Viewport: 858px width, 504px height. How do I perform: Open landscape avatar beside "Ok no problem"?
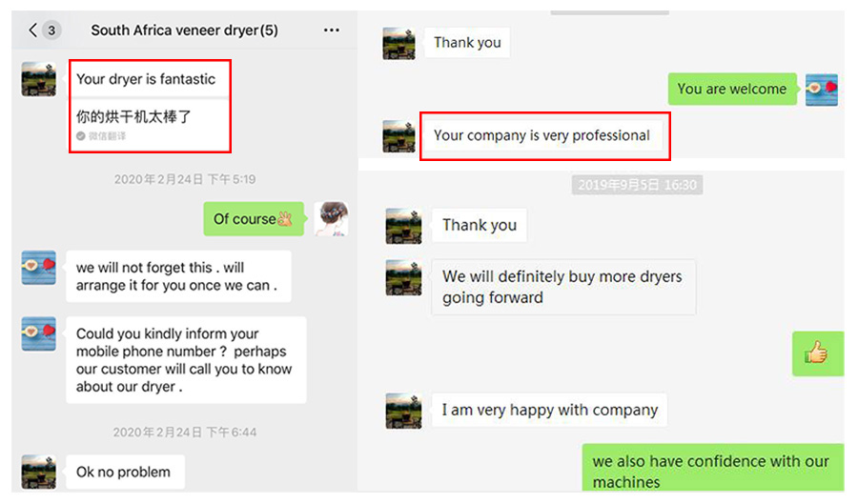[39, 472]
